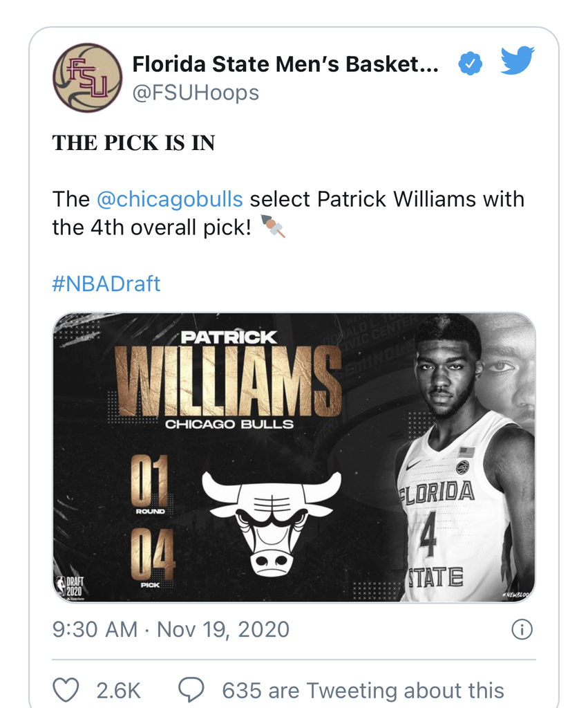Open the 9:30 AM Nov 19, 2020 timestamp
This screenshot has width=588, height=708.
coord(171,629)
